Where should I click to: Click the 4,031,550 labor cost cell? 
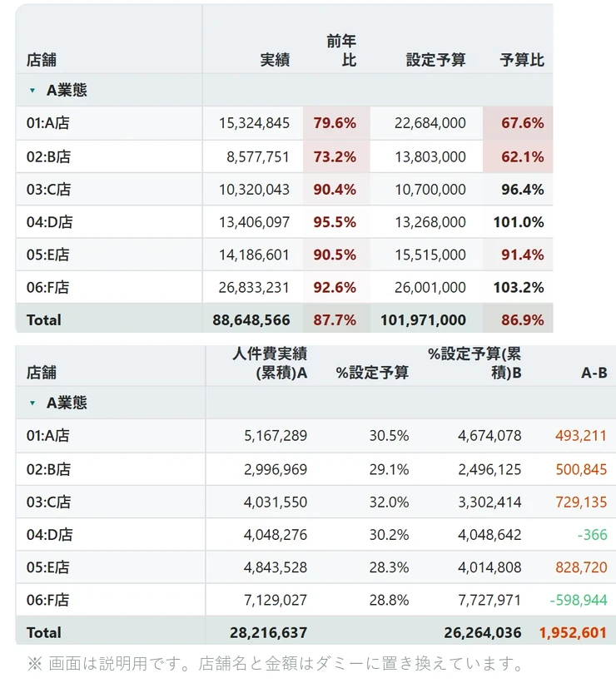276,502
